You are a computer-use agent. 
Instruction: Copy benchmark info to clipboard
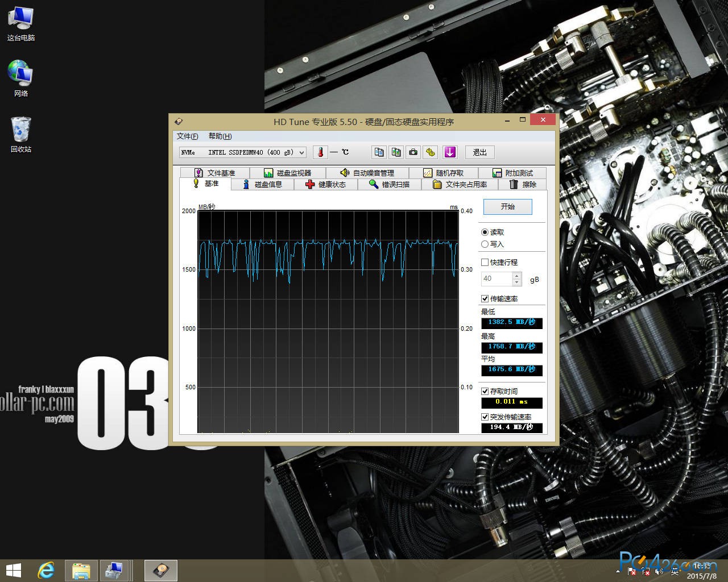(x=379, y=152)
